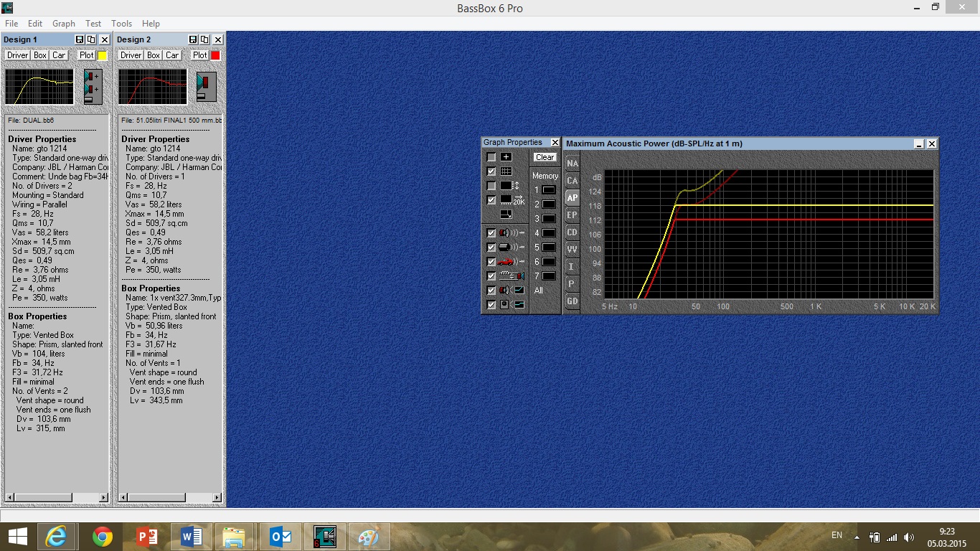980x551 pixels.
Task: Switch to the GD graph tab
Action: 572,301
